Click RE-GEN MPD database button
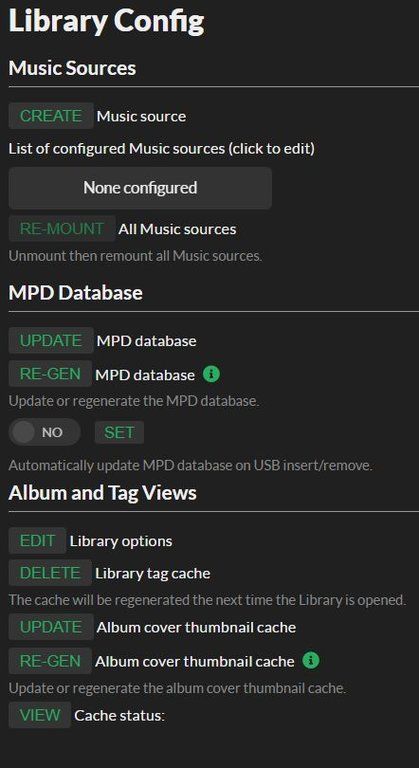 [x=50, y=374]
